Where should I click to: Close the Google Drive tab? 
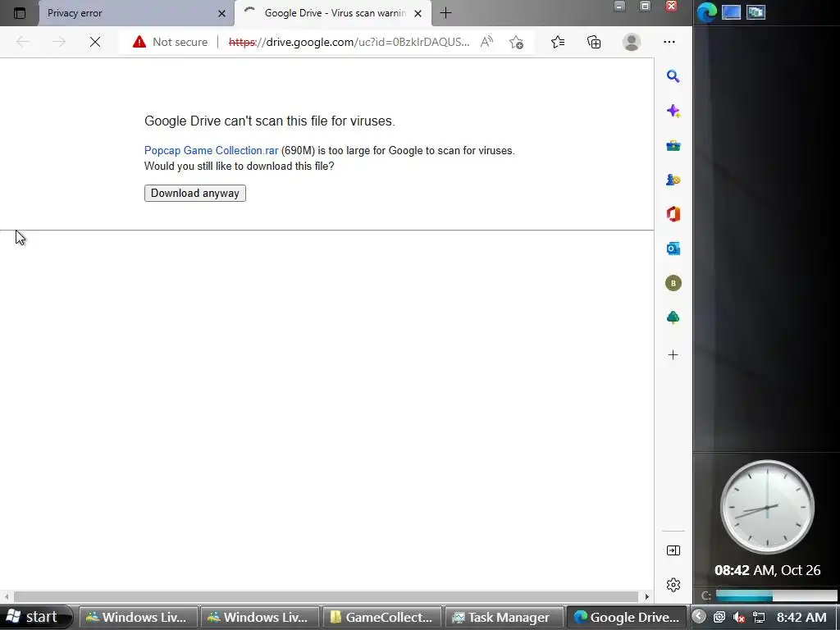pyautogui.click(x=418, y=13)
